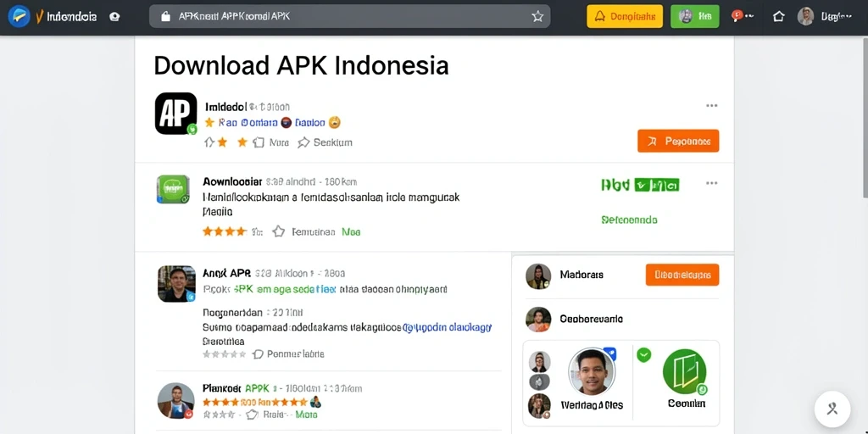Click the page scrollbar thumb
The image size is (868, 434).
[x=865, y=116]
